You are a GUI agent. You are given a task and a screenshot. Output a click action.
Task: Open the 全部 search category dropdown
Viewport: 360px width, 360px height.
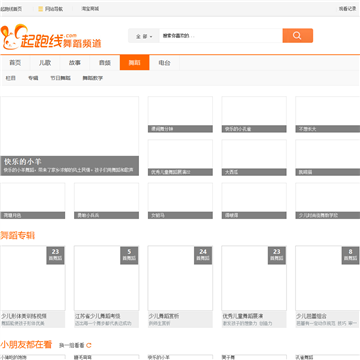144,36
